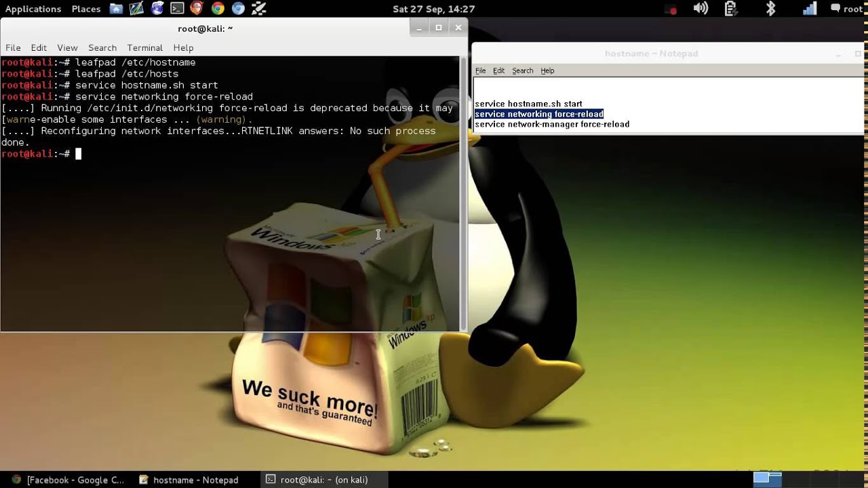Click the hostname - Notepad window title bar
868x488 pixels.
(651, 54)
